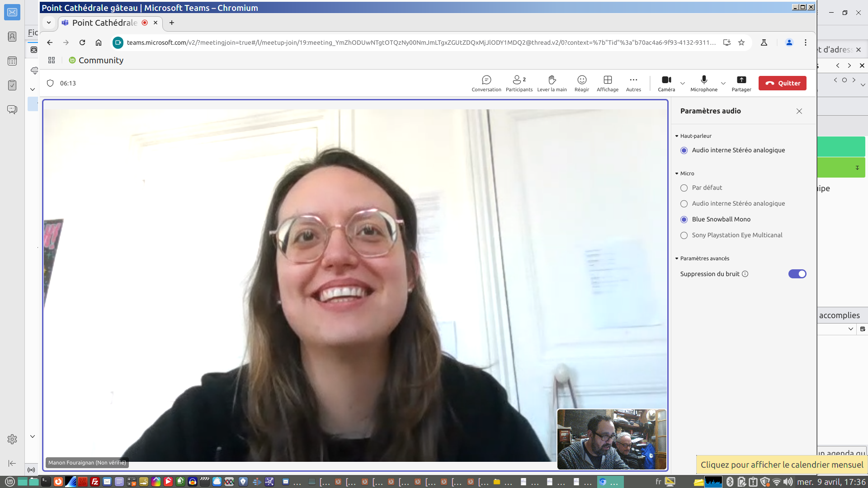The image size is (868, 488).
Task: Expand the microphone options dropdown arrow
Action: (x=723, y=83)
